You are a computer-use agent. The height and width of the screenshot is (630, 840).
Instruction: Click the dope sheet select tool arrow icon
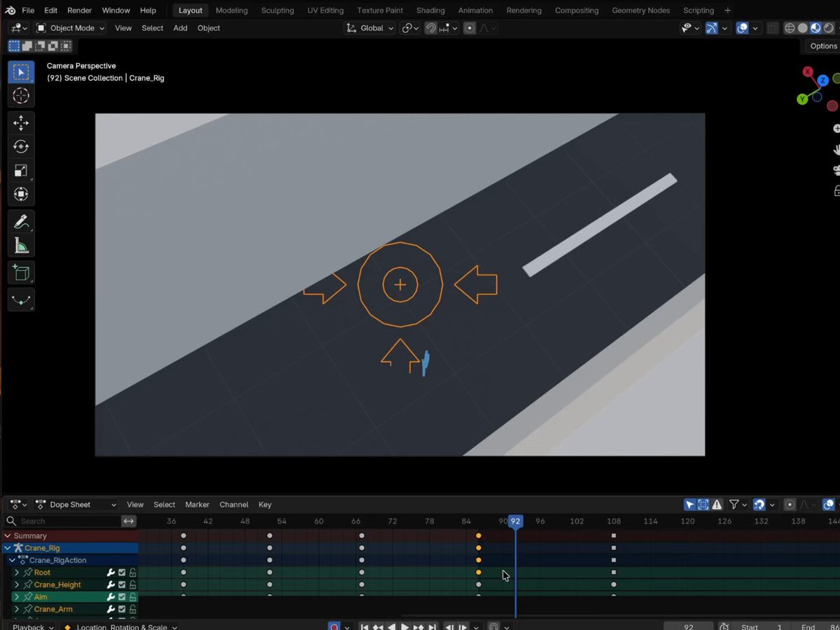click(x=689, y=505)
